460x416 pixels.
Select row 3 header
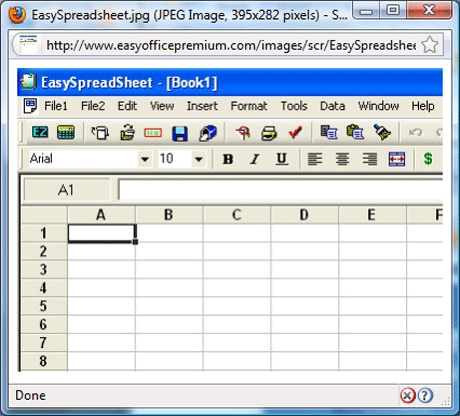(44, 269)
